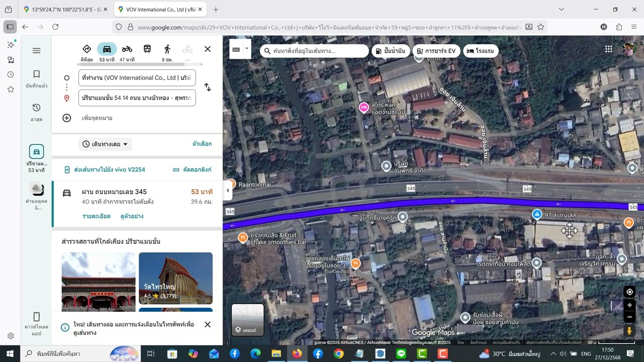The height and width of the screenshot is (362, 644).
Task: Preview the route (ดูตัวอย่าง)
Action: (x=132, y=216)
